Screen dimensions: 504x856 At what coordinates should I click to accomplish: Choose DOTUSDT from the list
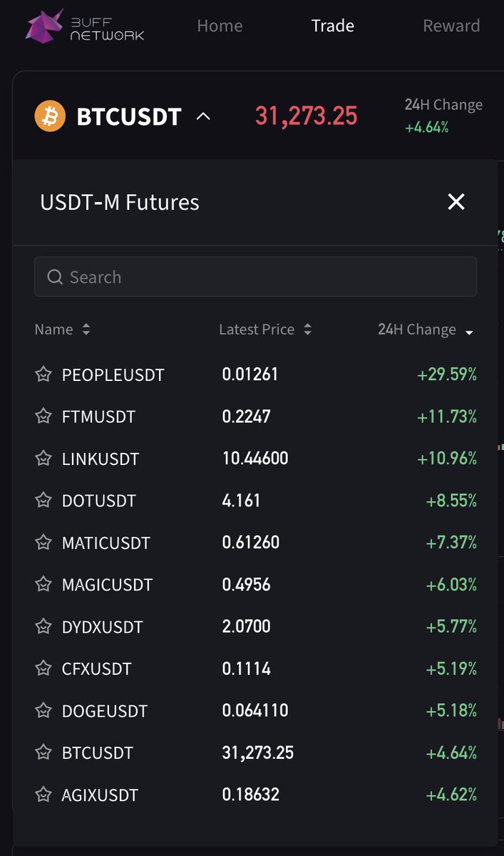(x=98, y=501)
